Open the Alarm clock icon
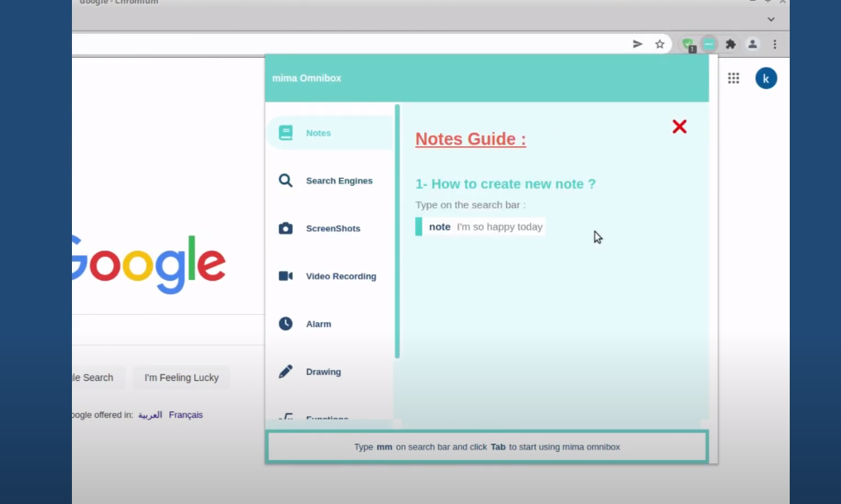 pyautogui.click(x=285, y=323)
